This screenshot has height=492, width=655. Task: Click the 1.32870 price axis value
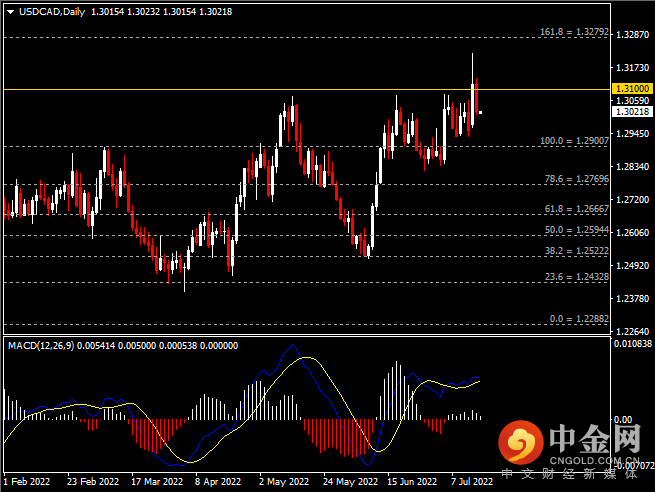coord(632,35)
